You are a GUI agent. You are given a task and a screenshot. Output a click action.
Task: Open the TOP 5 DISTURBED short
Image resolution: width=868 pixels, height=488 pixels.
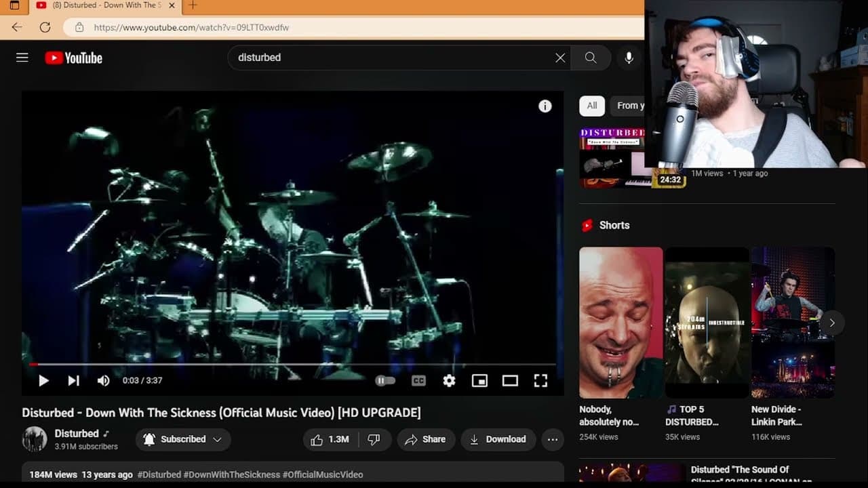click(x=707, y=323)
